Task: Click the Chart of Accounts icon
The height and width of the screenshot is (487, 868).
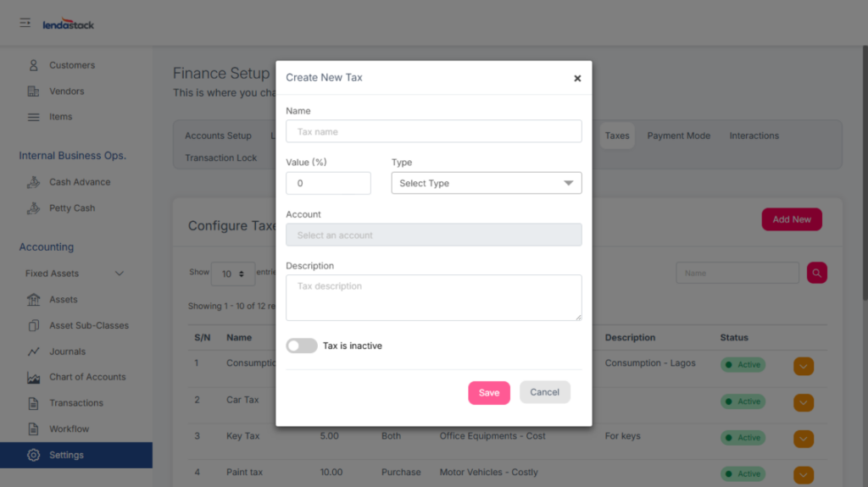Action: click(x=34, y=378)
